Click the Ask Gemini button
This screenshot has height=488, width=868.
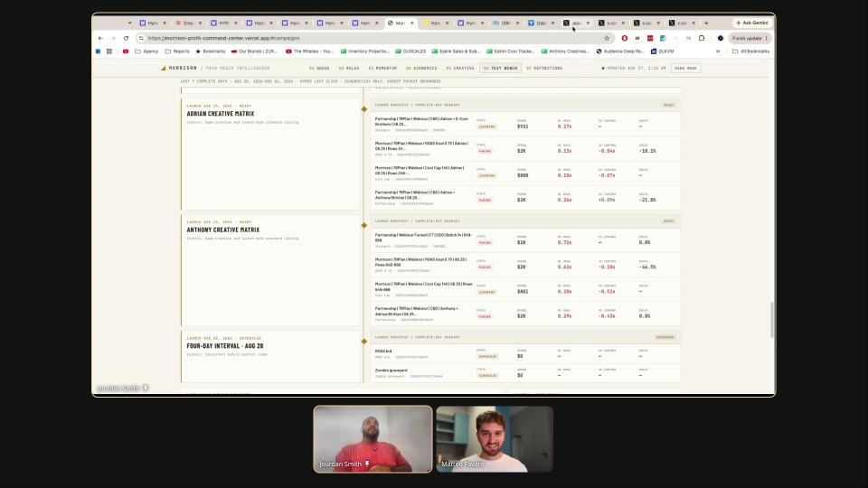(751, 23)
